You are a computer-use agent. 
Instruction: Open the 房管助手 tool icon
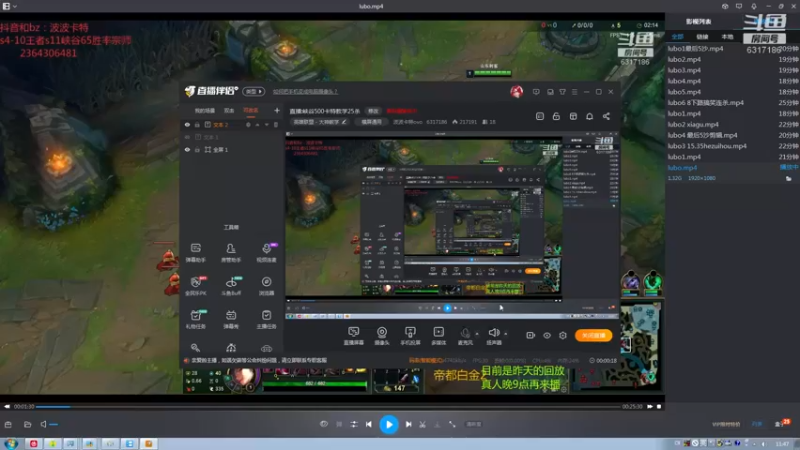231,252
